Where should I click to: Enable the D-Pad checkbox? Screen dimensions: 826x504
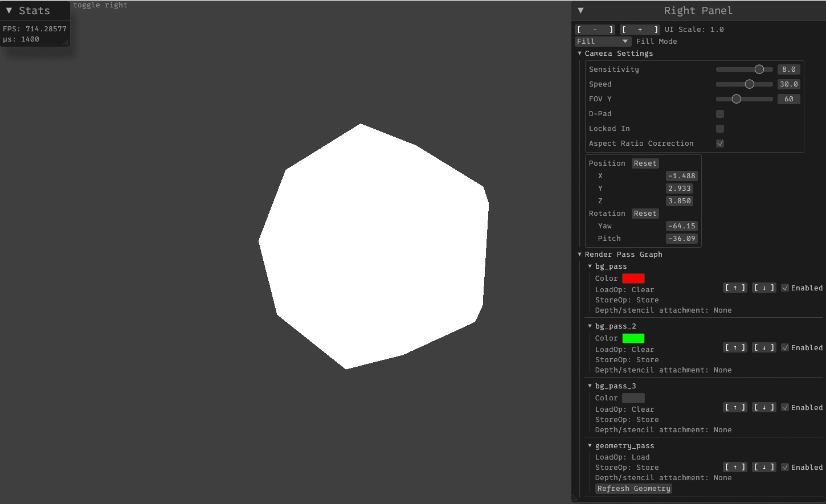[720, 114]
